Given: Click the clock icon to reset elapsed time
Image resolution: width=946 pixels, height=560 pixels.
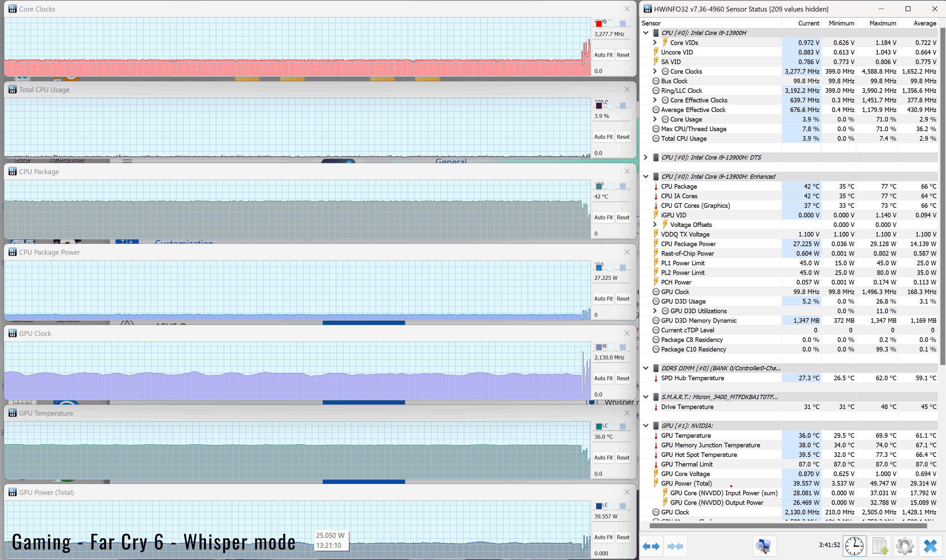Looking at the screenshot, I should coord(854,546).
